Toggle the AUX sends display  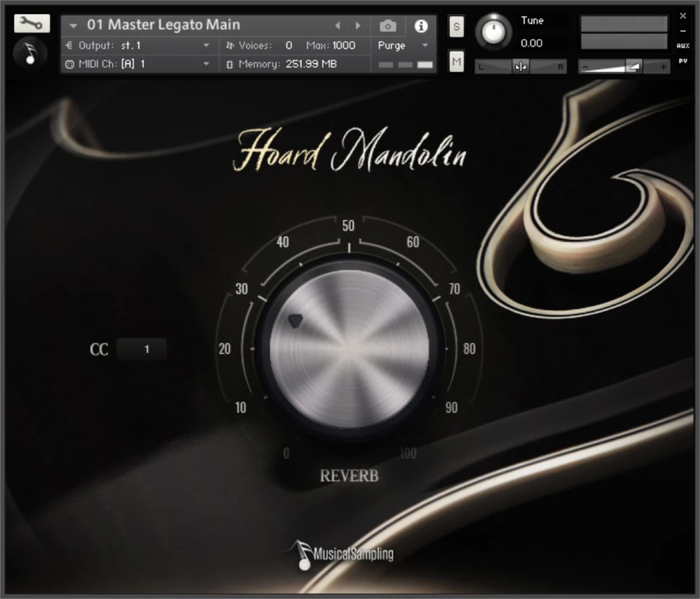pos(683,46)
